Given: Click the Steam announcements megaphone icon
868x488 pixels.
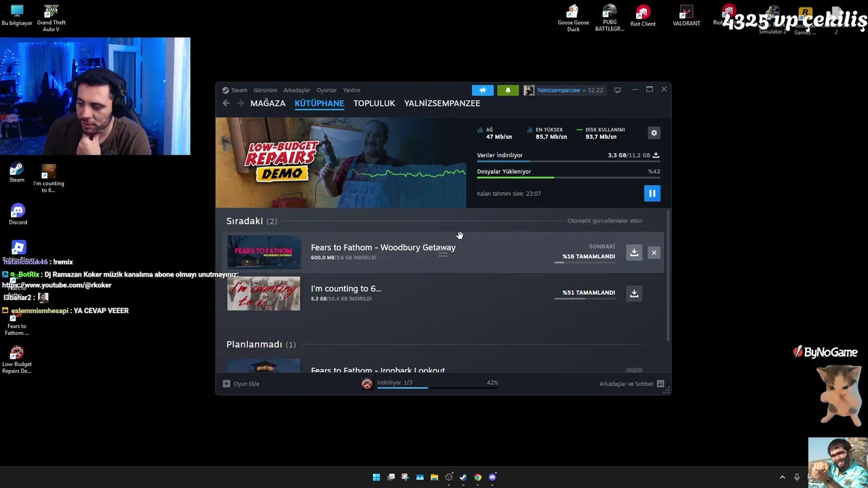Looking at the screenshot, I should point(483,90).
